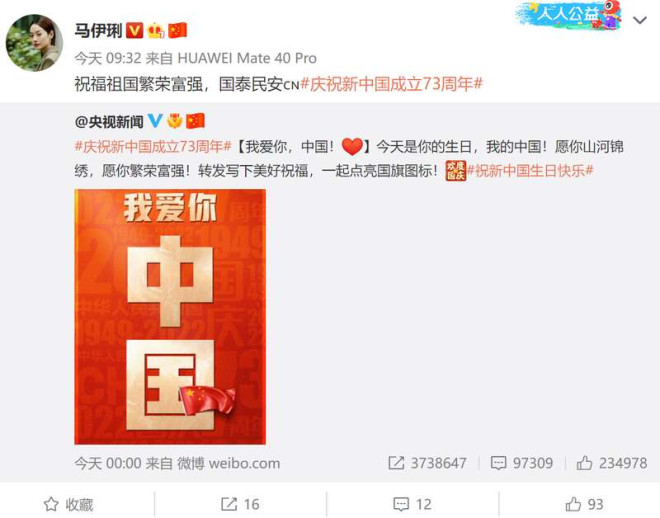
Task: Open the original post's 3738647 reposts
Action: 427,463
